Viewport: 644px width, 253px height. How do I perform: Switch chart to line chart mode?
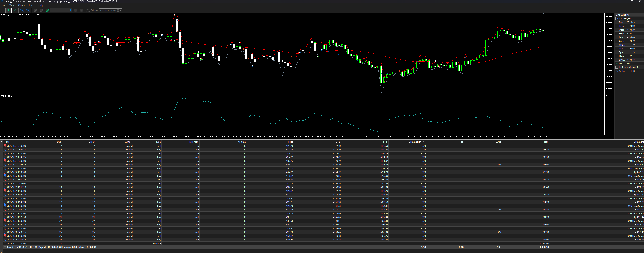click(15, 10)
